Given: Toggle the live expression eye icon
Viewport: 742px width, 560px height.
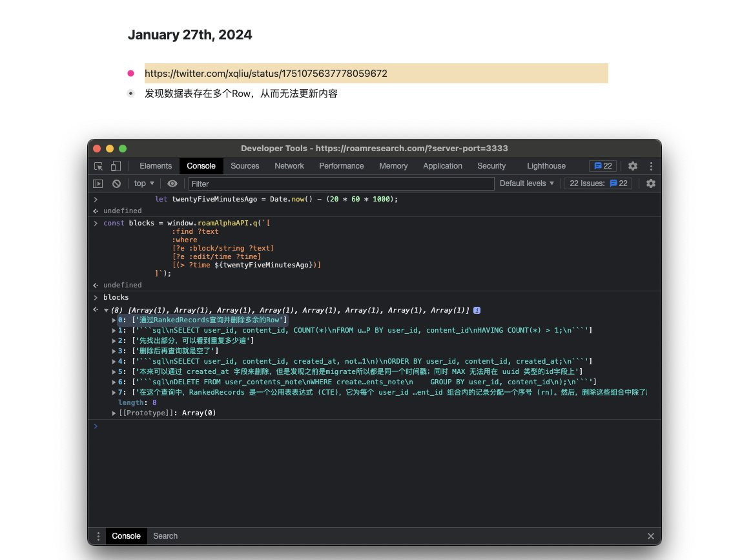Looking at the screenshot, I should pos(172,183).
